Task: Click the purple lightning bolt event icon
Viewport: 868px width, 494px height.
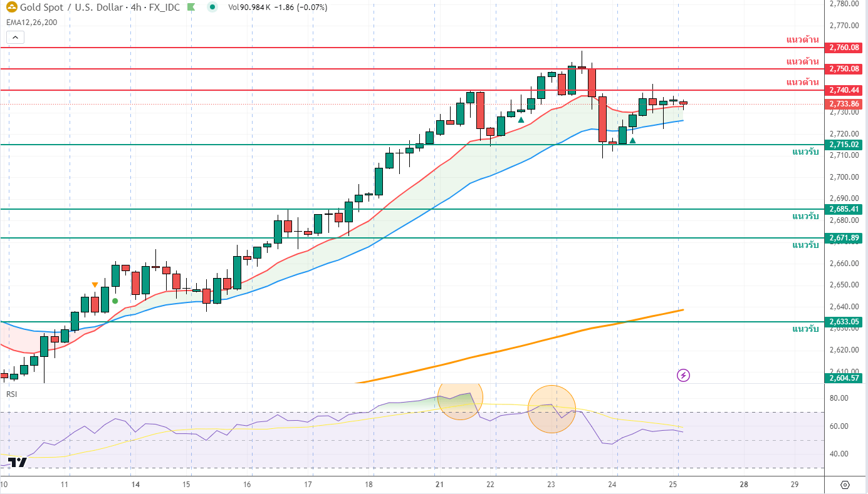Action: coord(683,376)
